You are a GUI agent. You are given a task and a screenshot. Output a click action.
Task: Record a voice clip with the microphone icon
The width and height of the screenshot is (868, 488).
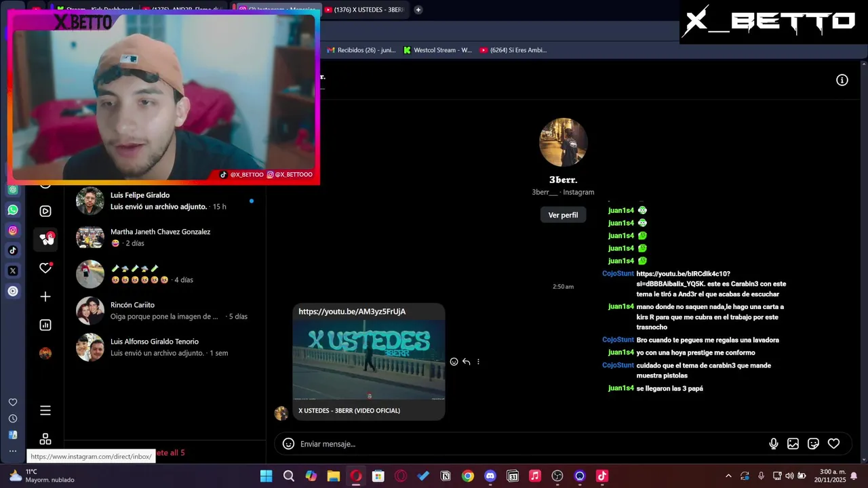click(x=774, y=444)
